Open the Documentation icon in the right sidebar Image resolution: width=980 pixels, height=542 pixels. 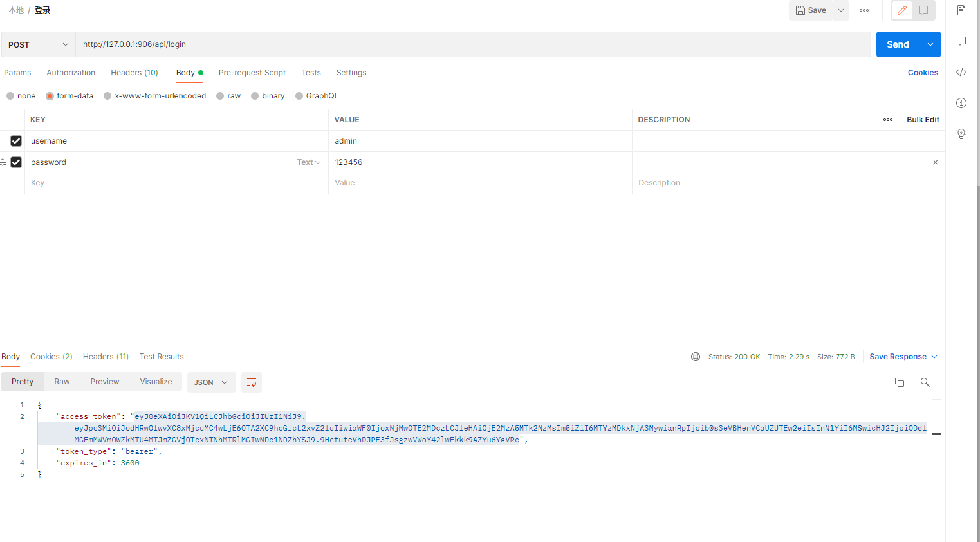961,10
